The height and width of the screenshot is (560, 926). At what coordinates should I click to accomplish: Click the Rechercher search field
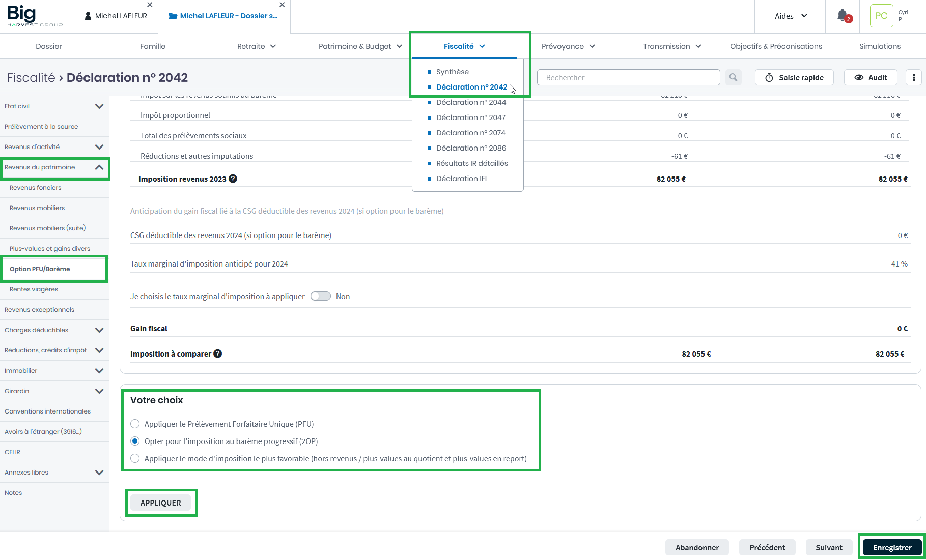coord(628,77)
